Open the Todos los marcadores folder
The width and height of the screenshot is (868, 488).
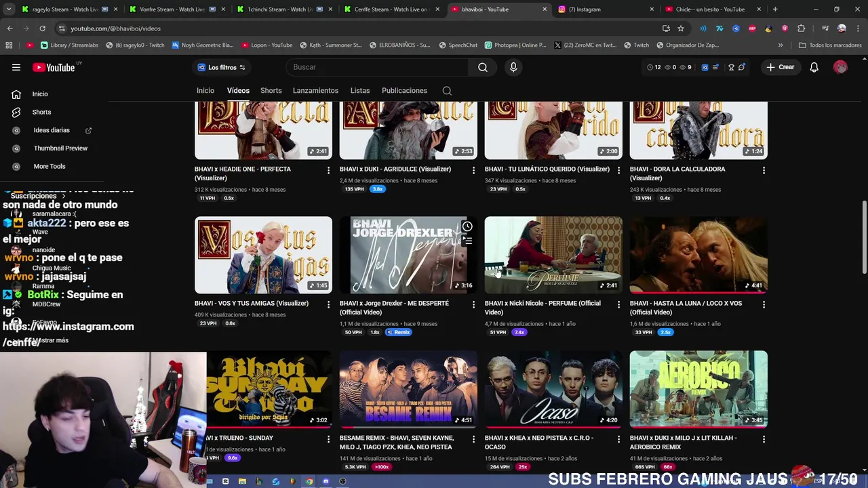pos(830,45)
